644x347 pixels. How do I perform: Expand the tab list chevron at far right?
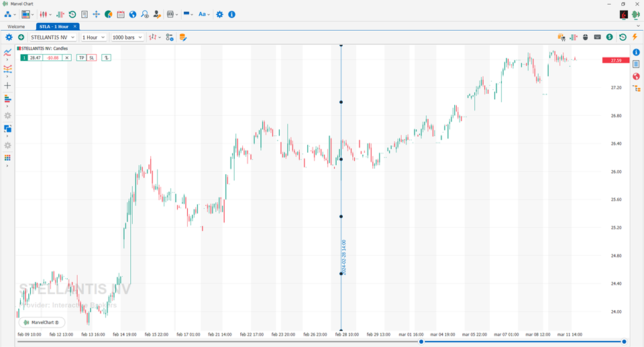[638, 26]
